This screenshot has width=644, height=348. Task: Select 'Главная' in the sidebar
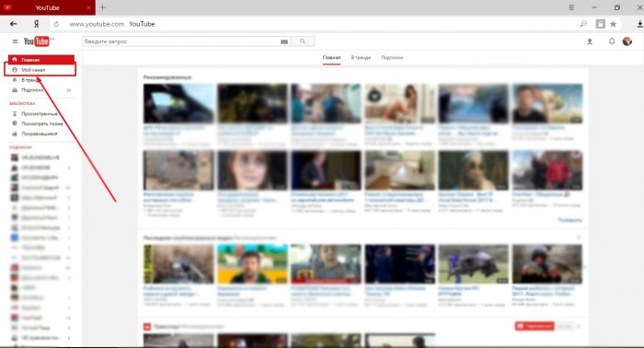click(x=41, y=60)
